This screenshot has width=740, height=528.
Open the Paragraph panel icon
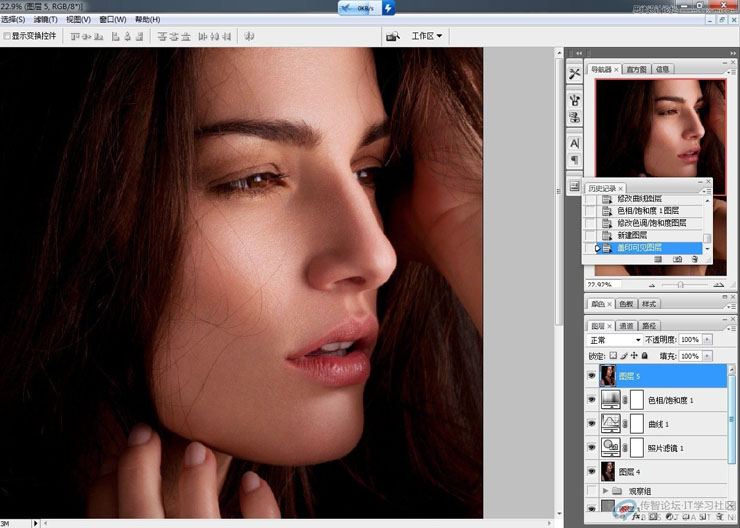[x=575, y=160]
